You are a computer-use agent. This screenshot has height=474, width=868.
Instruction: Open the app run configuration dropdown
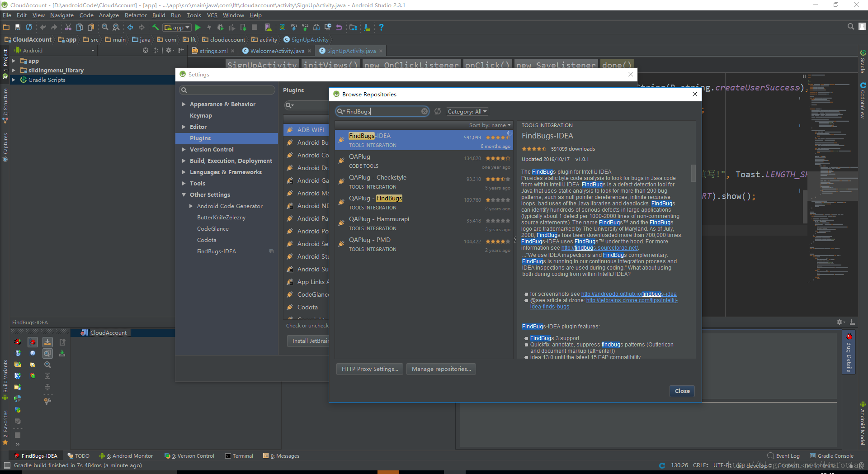[177, 28]
